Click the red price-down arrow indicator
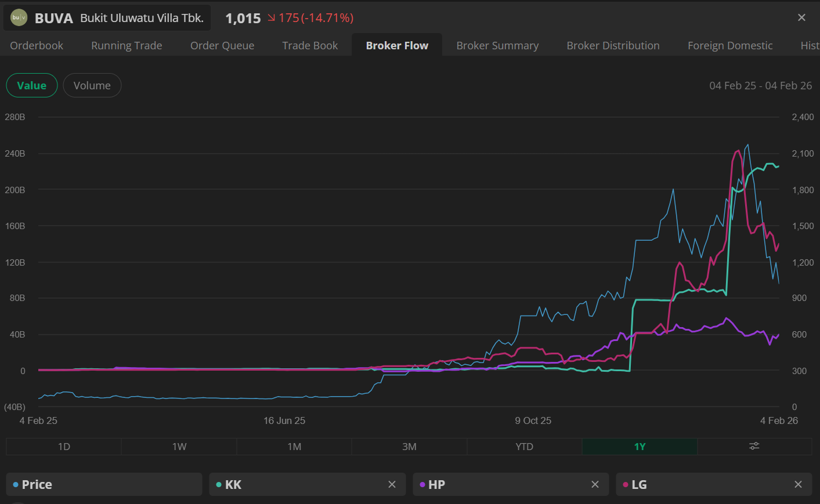Viewport: 820px width, 504px height. tap(271, 18)
